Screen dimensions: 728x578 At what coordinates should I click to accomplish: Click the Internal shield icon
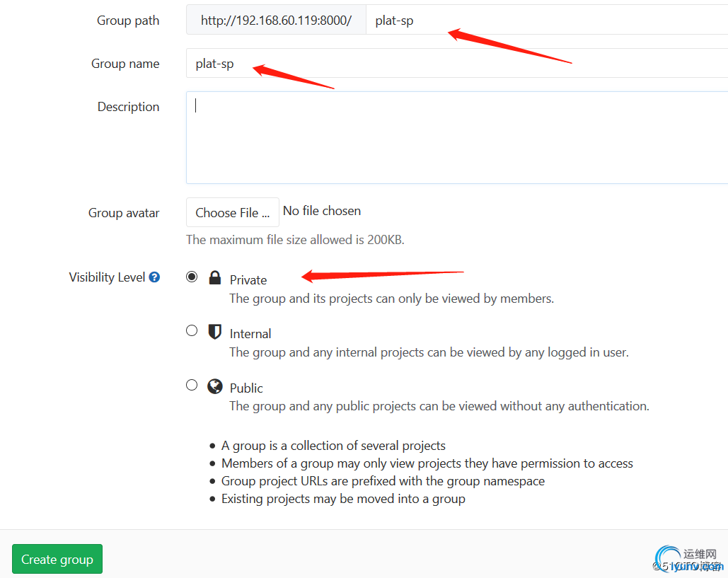click(x=215, y=332)
